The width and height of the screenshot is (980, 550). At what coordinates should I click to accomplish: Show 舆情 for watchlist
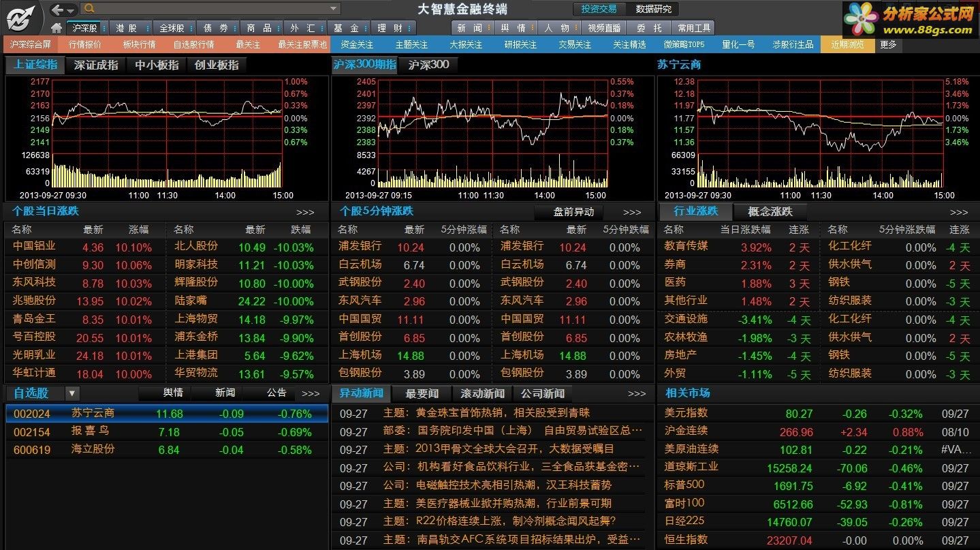pos(173,393)
